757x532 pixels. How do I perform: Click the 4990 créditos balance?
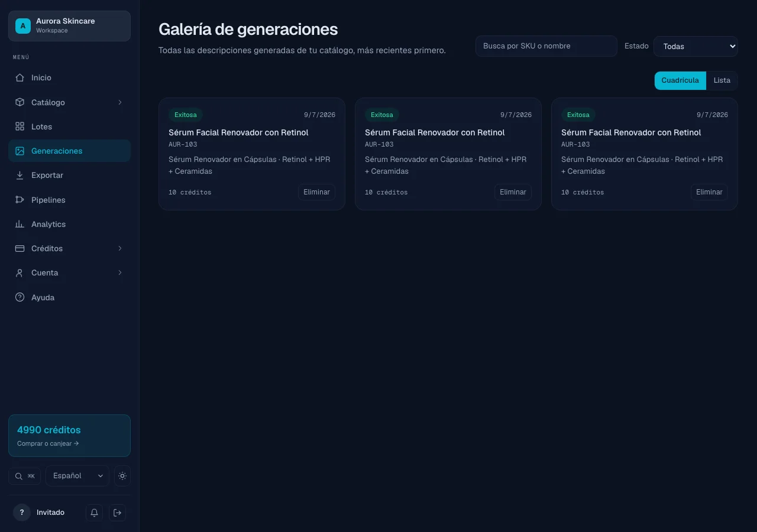coord(49,430)
